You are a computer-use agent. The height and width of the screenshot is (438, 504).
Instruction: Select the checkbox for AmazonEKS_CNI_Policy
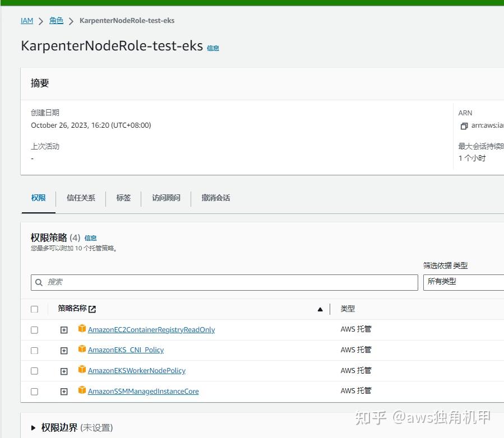(x=34, y=350)
